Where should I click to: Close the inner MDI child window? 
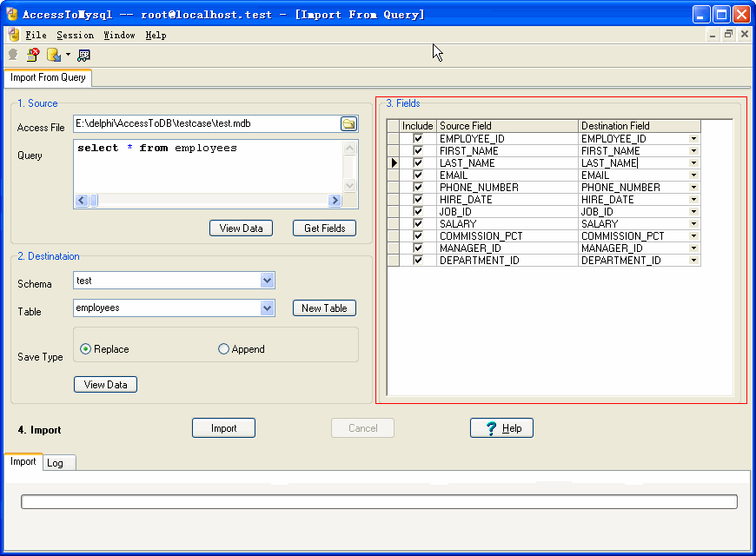[744, 34]
